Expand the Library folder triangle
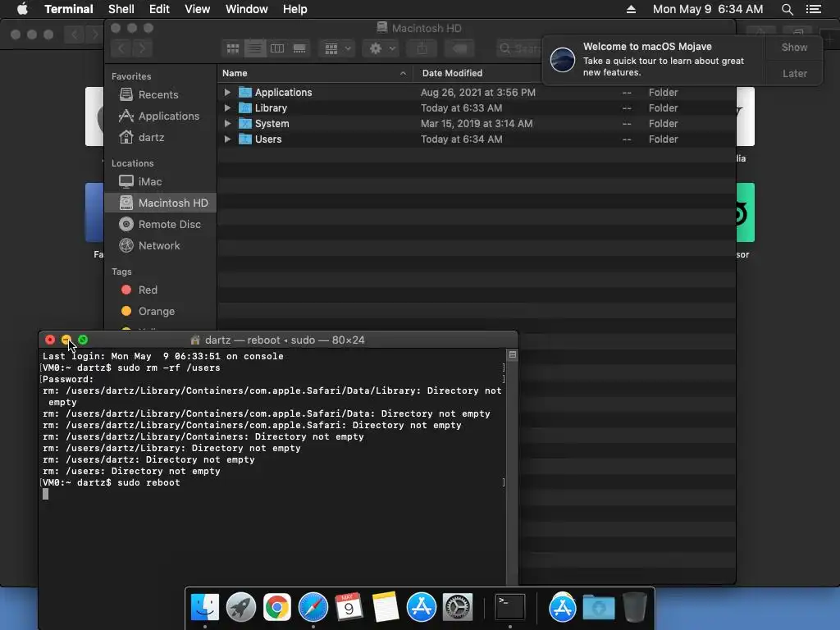This screenshot has width=840, height=630. pos(227,107)
